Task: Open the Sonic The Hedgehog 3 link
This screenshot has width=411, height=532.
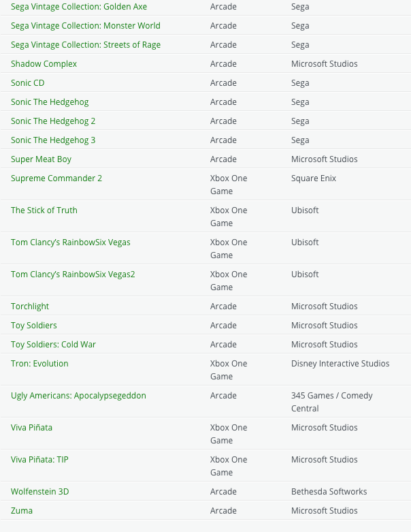Action: coord(53,140)
